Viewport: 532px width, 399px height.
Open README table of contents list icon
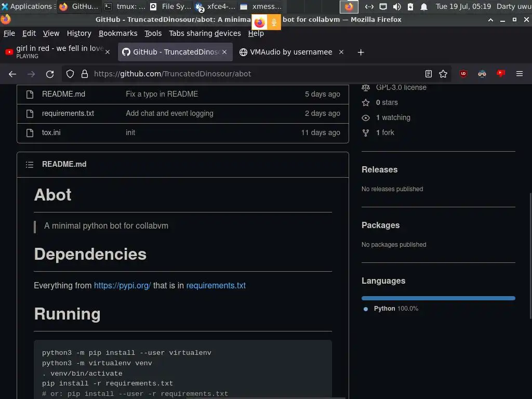[30, 165]
